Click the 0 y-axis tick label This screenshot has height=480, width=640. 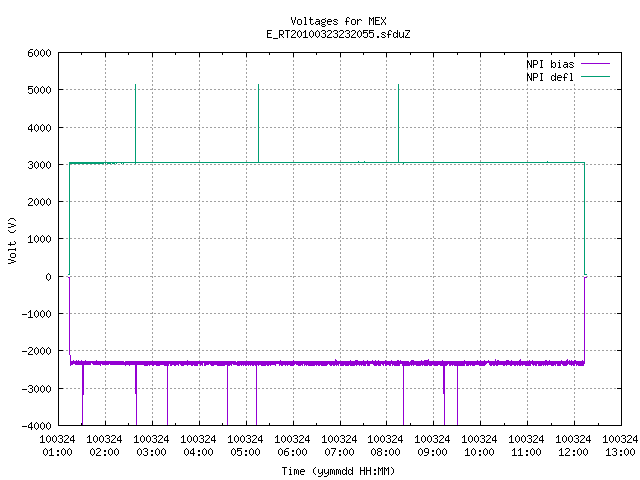[x=49, y=277]
